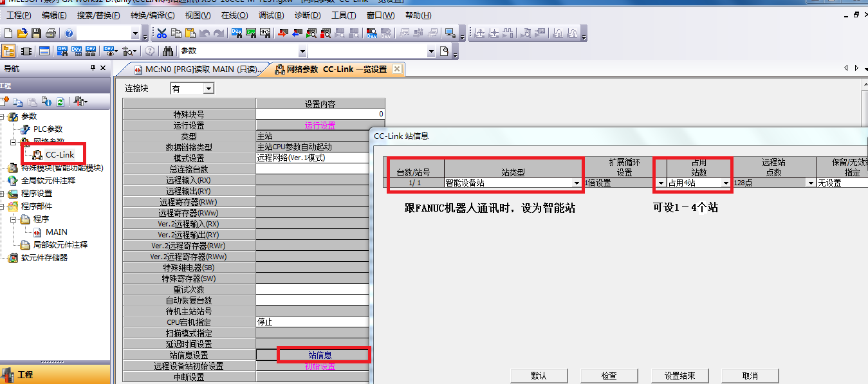Toggle the navigation window view button

point(9,51)
